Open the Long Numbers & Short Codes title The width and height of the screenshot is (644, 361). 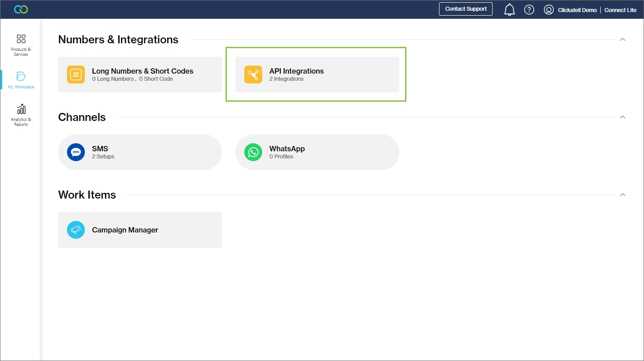(x=142, y=71)
